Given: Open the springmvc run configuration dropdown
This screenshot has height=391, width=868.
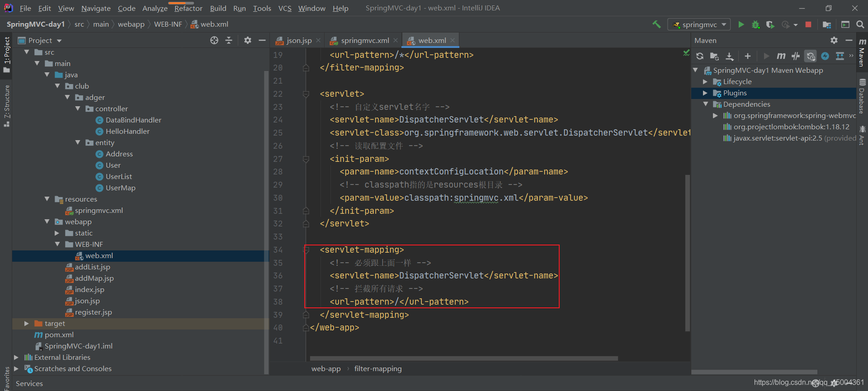Looking at the screenshot, I should (699, 24).
